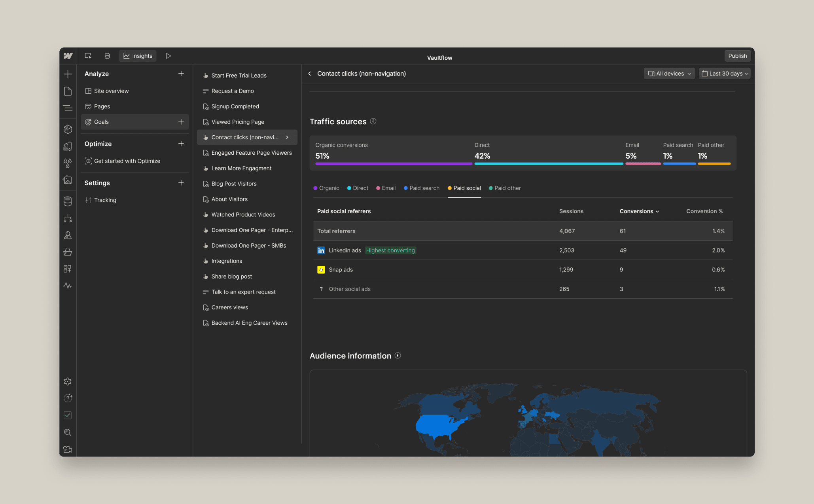Open the Apps icon in left rail
814x504 pixels.
coord(68,269)
